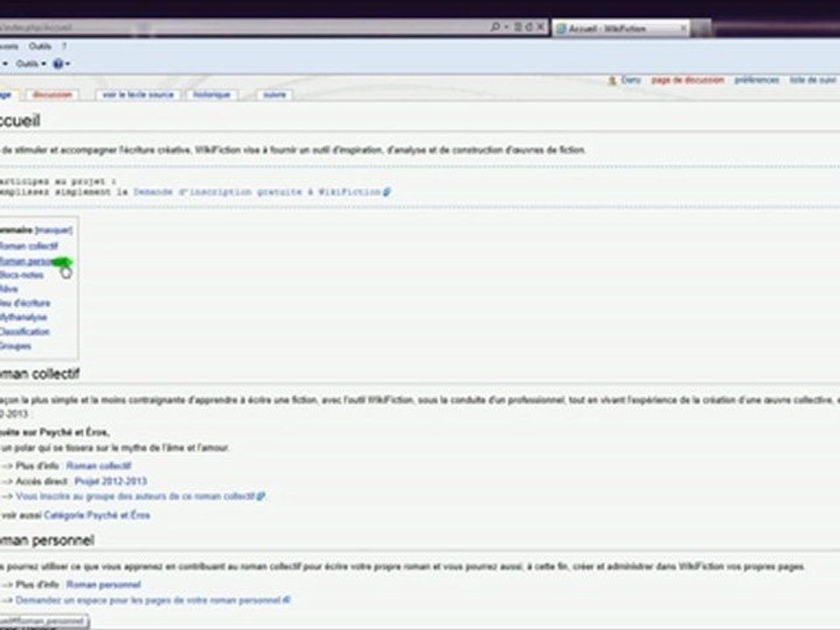Click the refresh icon in address bar
Viewport: 840px width, 630px height.
click(x=528, y=26)
